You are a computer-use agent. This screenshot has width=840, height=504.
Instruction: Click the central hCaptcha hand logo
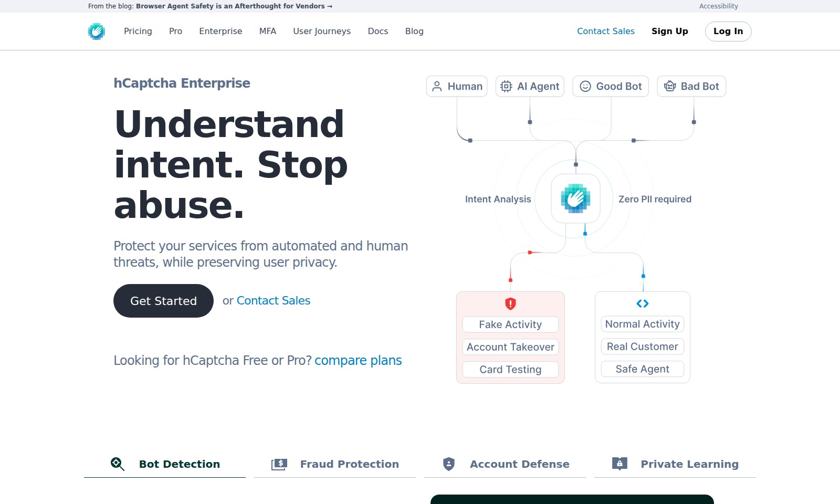(575, 198)
